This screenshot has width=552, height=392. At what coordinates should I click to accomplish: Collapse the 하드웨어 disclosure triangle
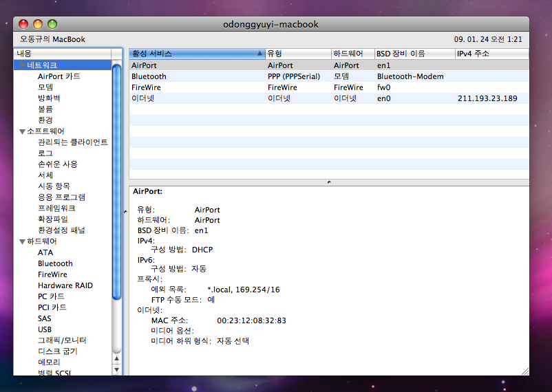22,241
